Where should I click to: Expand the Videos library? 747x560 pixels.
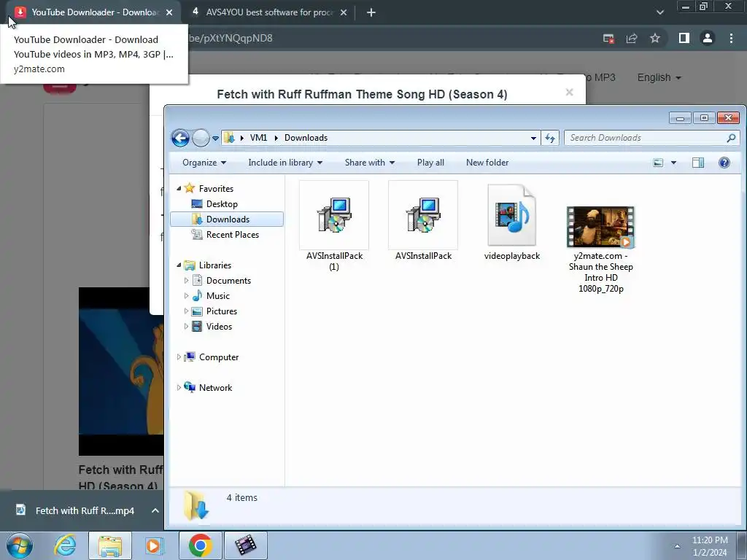(x=186, y=326)
